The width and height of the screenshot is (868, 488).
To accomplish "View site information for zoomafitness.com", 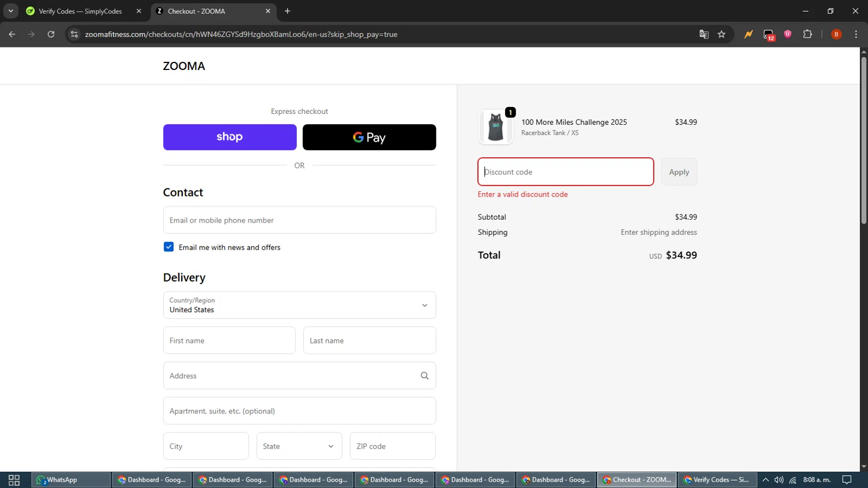I will point(74,34).
